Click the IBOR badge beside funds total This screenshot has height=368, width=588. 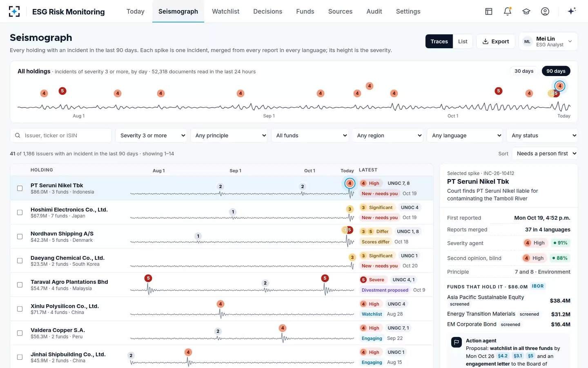pos(538,286)
